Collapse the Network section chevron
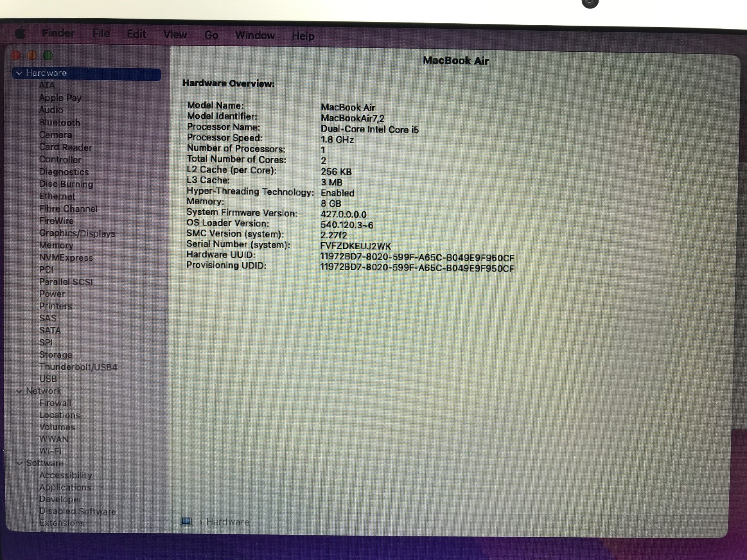The image size is (747, 560). pos(19,391)
